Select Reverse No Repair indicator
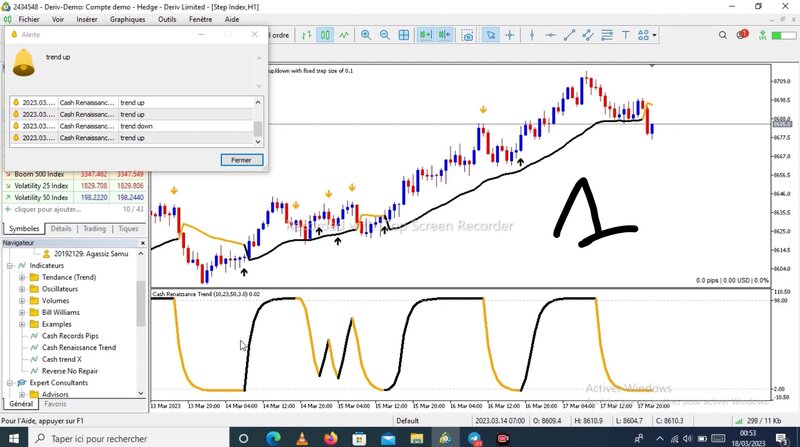The height and width of the screenshot is (447, 800). point(69,371)
